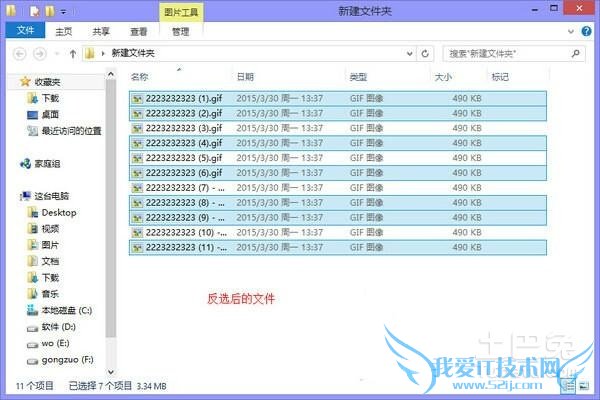Click the forward navigation arrow
600x400 pixels.
[40, 54]
